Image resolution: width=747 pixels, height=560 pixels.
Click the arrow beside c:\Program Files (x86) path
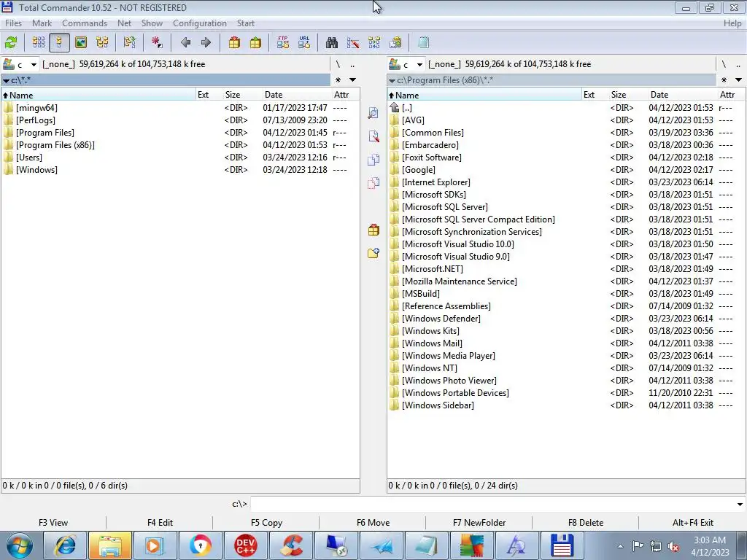[x=392, y=80]
